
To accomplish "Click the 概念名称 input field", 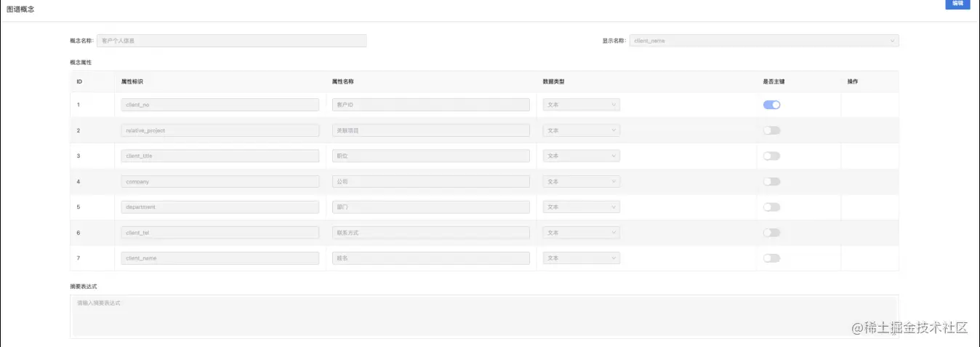I will (x=231, y=41).
